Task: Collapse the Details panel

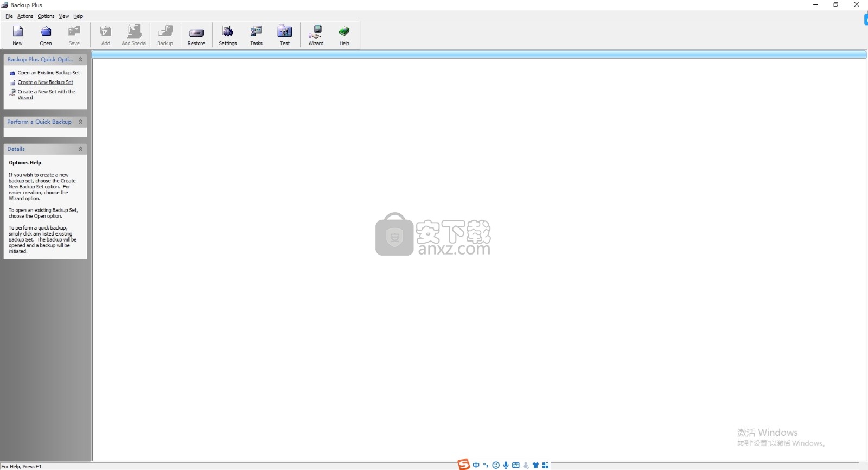Action: point(81,149)
